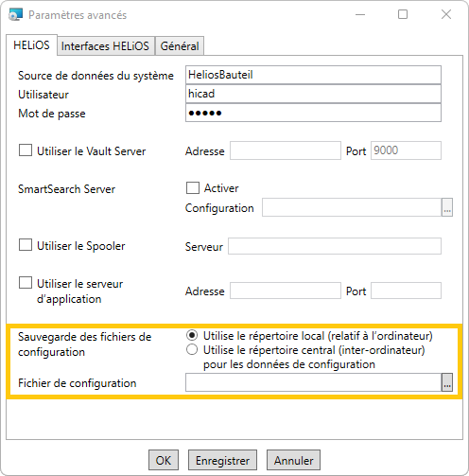Click the Mot de passe field
The height and width of the screenshot is (476, 469).
pyautogui.click(x=313, y=113)
